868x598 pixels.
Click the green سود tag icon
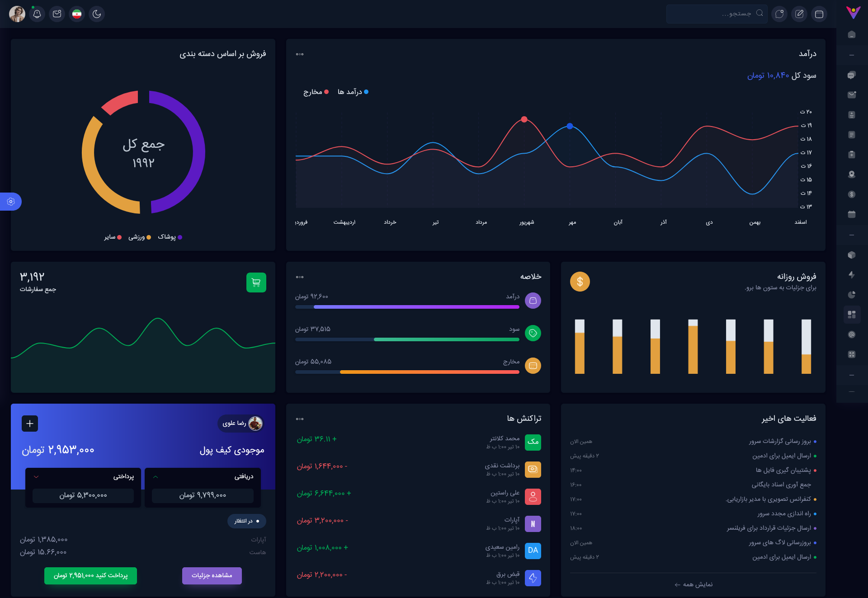[x=533, y=333]
